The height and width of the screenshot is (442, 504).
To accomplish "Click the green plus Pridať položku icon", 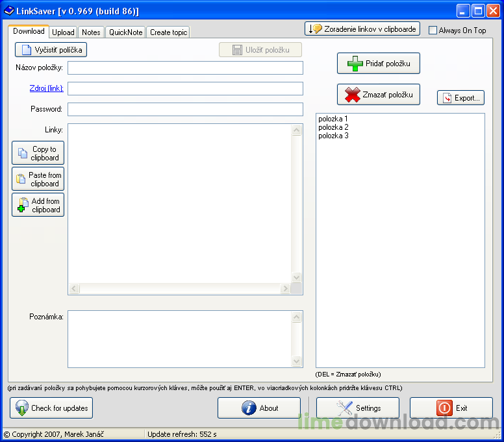I will [x=355, y=64].
